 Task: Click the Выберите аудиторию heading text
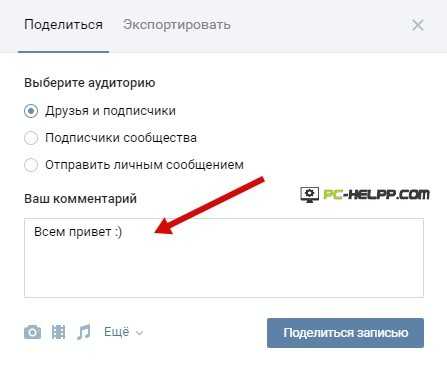pos(90,83)
